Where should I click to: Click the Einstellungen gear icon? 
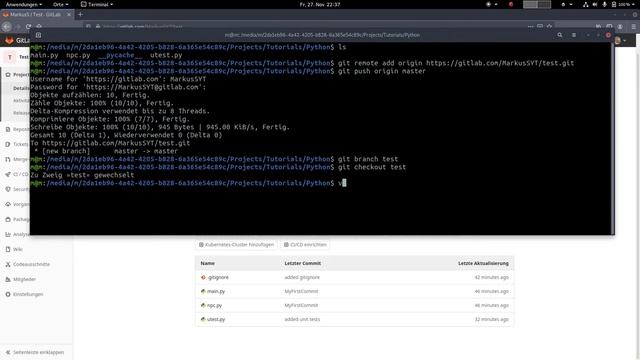[8, 294]
